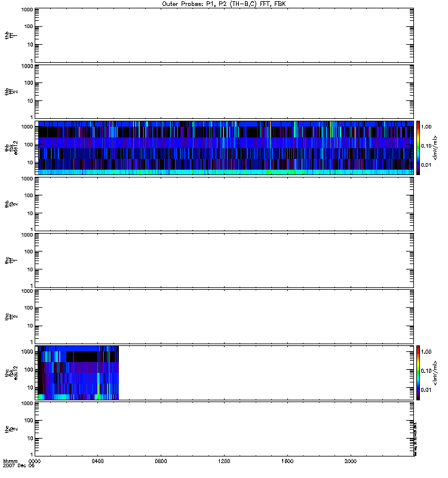Viewport: 448px width, 478px height.
Task: Select the thb fbk edc12 spectrogram panel
Action: point(224,148)
